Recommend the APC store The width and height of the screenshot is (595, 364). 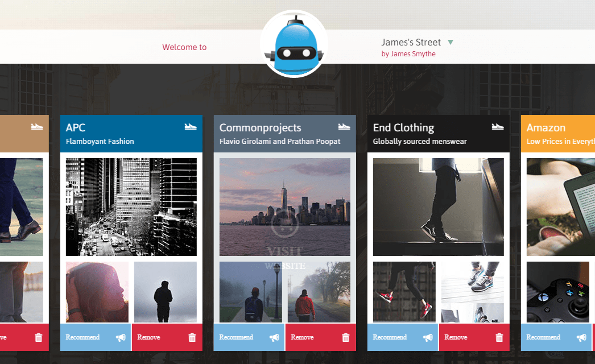click(x=96, y=337)
